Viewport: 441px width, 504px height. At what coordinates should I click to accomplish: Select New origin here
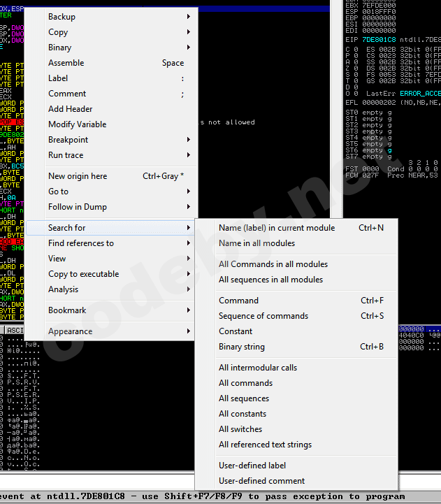coord(78,176)
